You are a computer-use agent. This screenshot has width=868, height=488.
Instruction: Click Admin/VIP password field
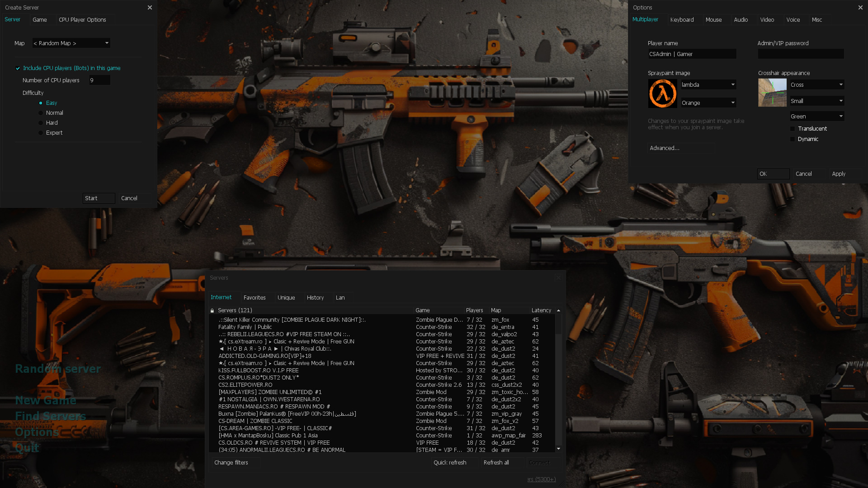(801, 54)
